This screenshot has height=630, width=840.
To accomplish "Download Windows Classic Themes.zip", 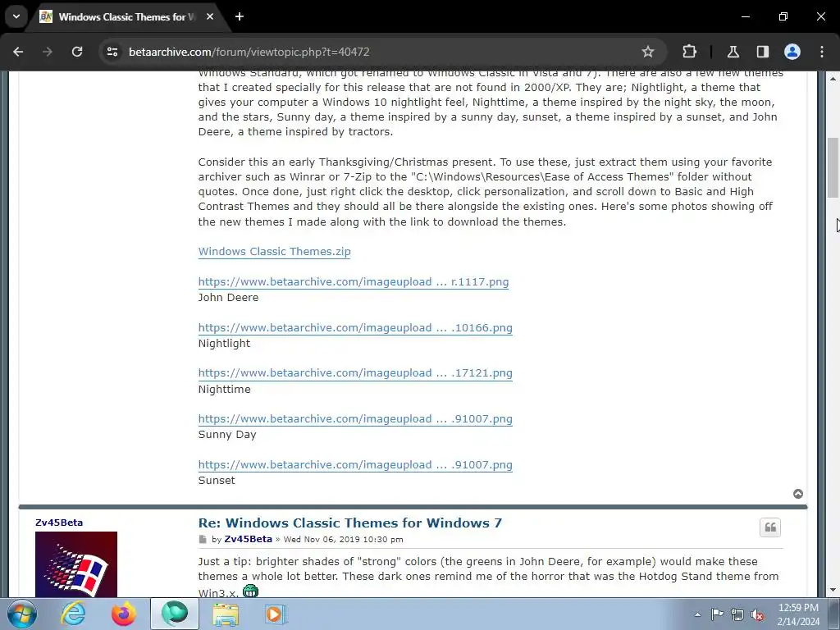I will (274, 252).
